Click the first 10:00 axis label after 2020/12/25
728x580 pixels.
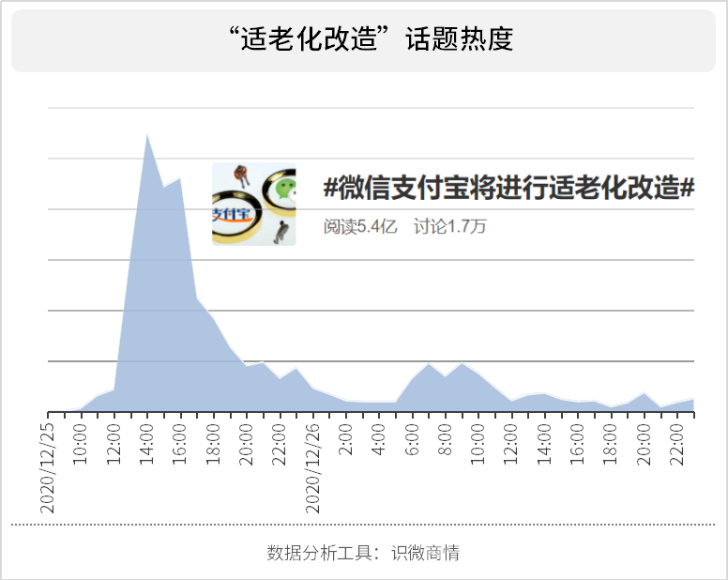pyautogui.click(x=81, y=445)
